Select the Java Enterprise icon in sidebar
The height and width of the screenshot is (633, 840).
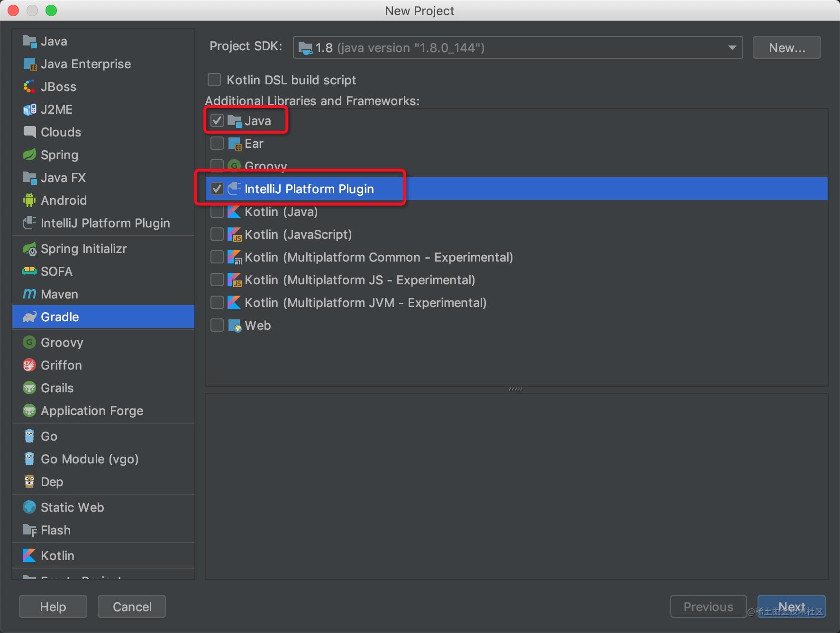coord(29,64)
